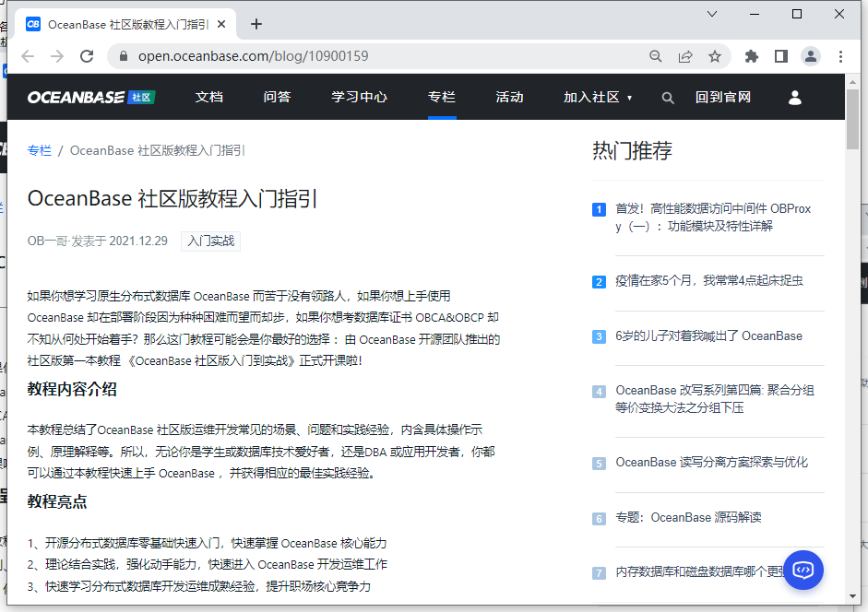This screenshot has height=612, width=868.
Task: Click the OceanBase community logo
Action: (91, 97)
